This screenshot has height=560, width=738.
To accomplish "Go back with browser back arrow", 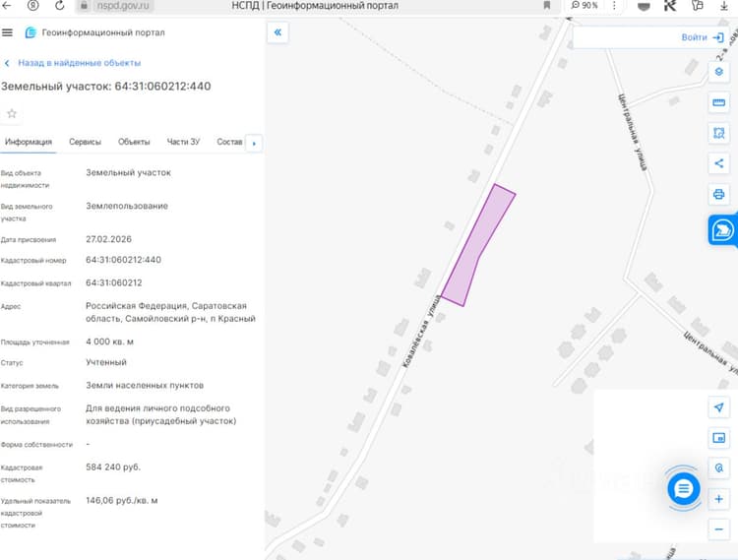I will (7, 6).
